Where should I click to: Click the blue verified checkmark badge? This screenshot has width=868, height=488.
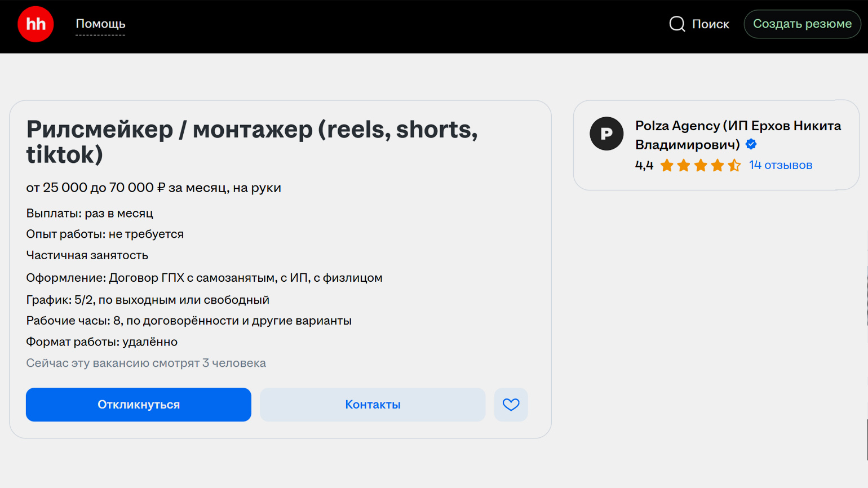pyautogui.click(x=751, y=144)
